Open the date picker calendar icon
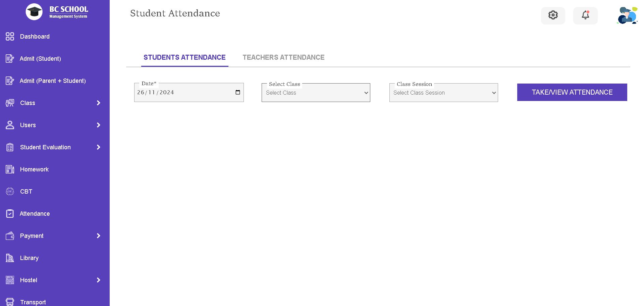Image resolution: width=644 pixels, height=306 pixels. pyautogui.click(x=238, y=93)
